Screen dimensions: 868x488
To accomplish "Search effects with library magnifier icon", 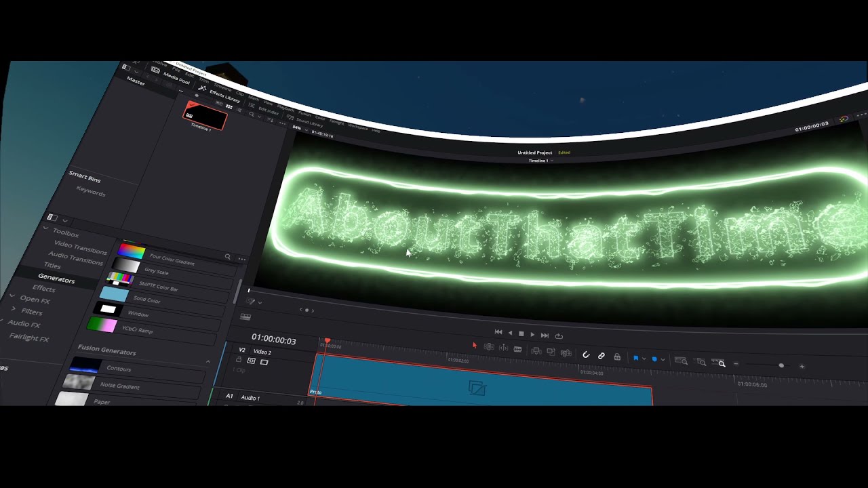I will [x=228, y=257].
